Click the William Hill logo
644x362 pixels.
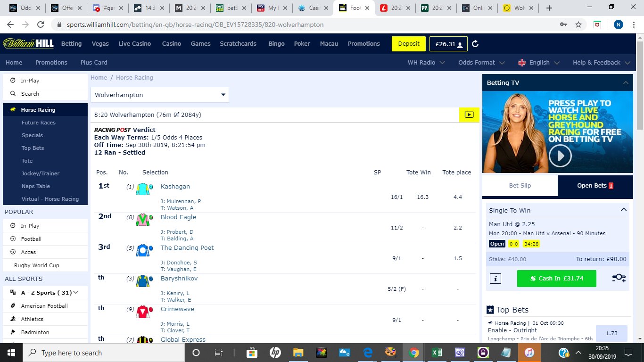[x=28, y=43]
